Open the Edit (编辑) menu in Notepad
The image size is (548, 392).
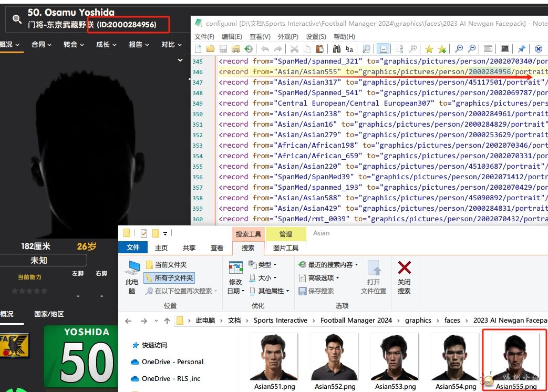coord(232,37)
